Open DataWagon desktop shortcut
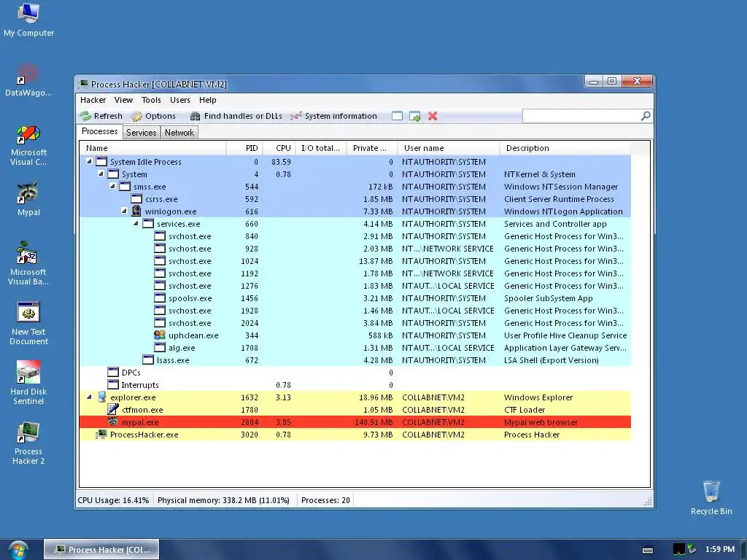 (28, 79)
